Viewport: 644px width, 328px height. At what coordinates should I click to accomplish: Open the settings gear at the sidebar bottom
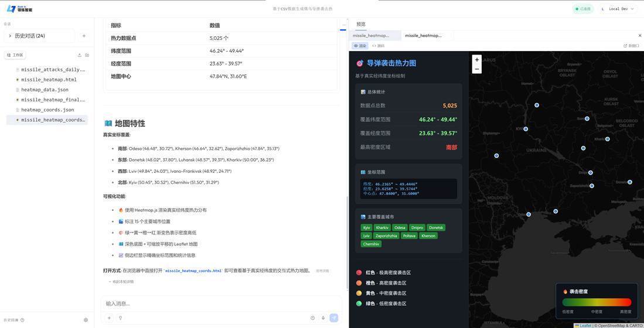tap(86, 320)
